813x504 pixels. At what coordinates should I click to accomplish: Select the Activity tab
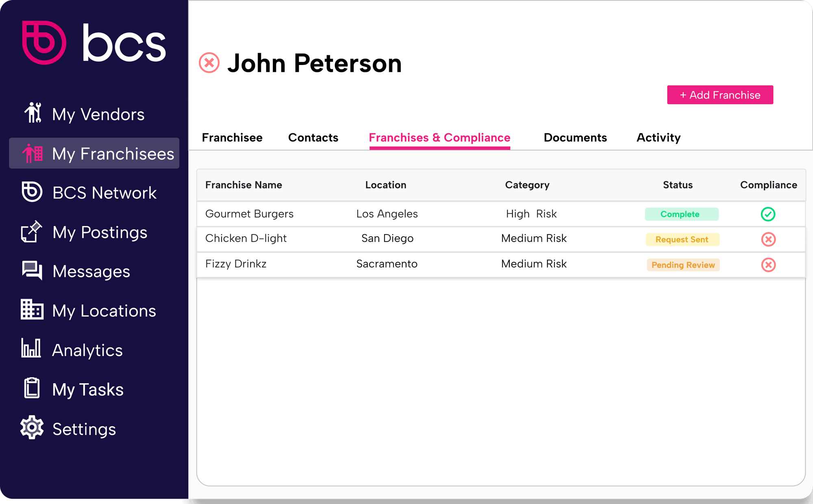(658, 138)
